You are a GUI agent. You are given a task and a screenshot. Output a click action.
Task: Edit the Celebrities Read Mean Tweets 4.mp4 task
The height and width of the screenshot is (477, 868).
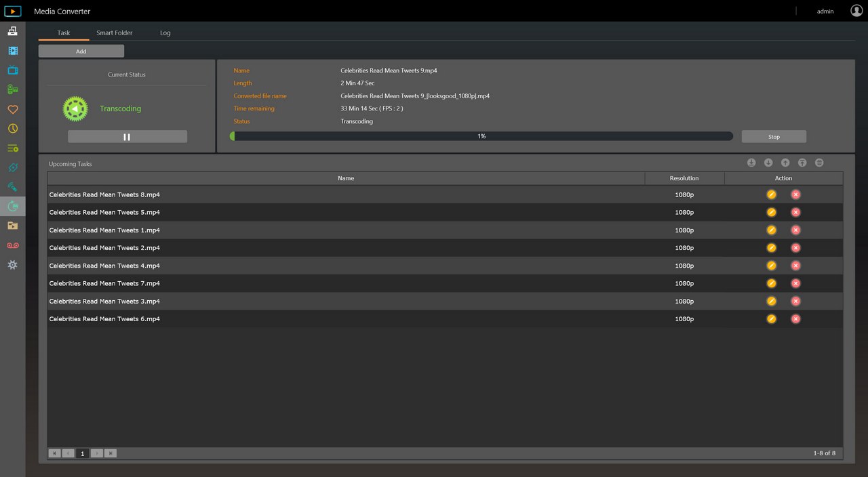771,266
